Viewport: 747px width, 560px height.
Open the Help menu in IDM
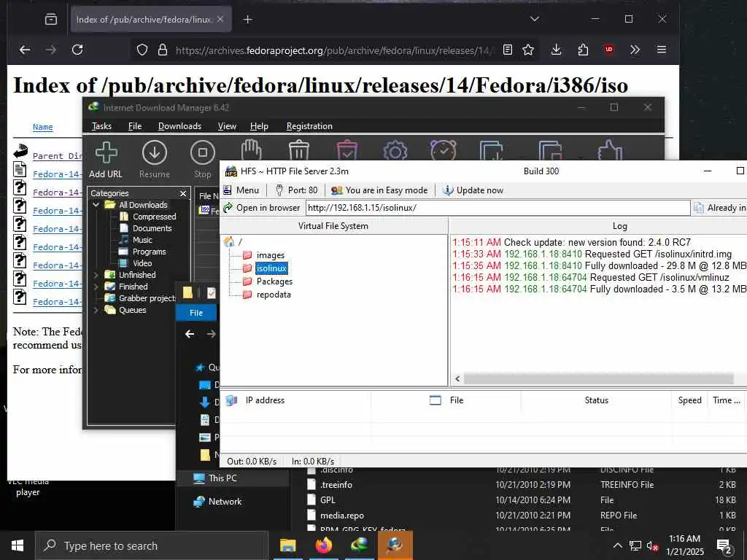coord(259,126)
